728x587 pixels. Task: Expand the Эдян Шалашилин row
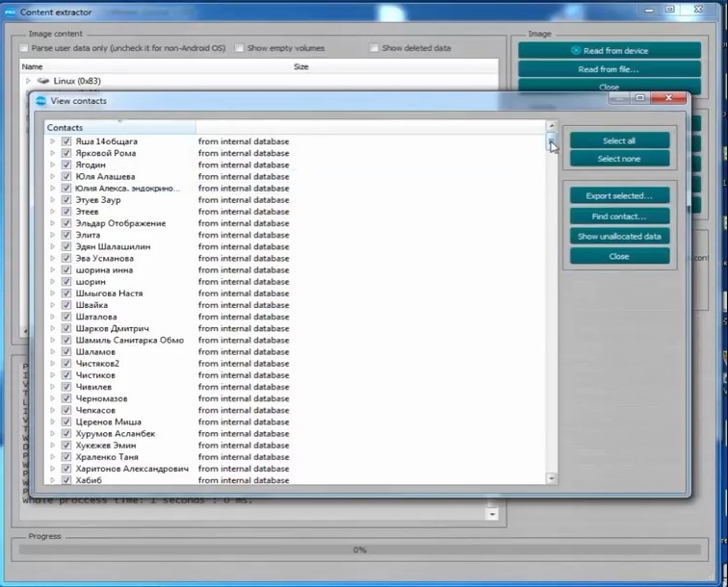pos(52,246)
